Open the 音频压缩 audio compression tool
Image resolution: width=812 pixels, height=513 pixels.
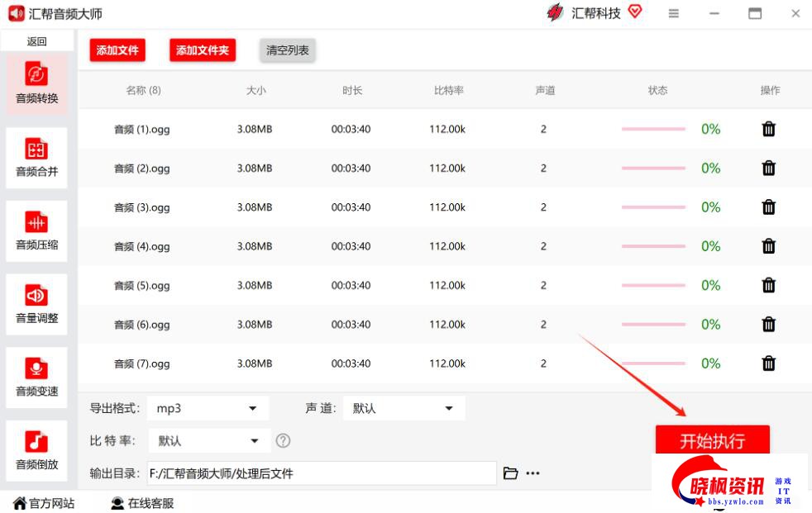pyautogui.click(x=36, y=230)
